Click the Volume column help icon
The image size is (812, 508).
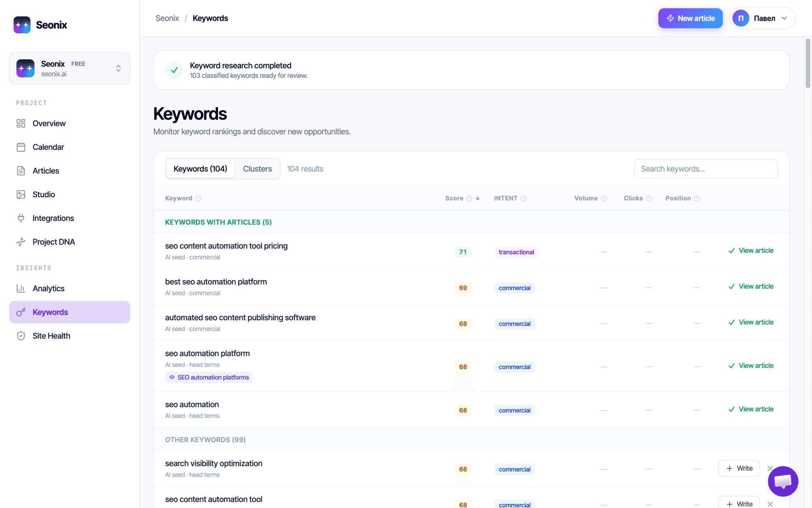(604, 198)
